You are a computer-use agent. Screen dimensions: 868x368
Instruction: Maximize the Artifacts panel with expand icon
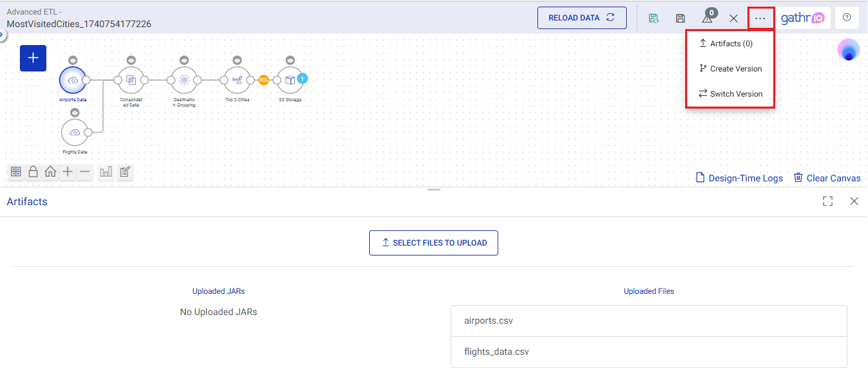click(x=828, y=201)
